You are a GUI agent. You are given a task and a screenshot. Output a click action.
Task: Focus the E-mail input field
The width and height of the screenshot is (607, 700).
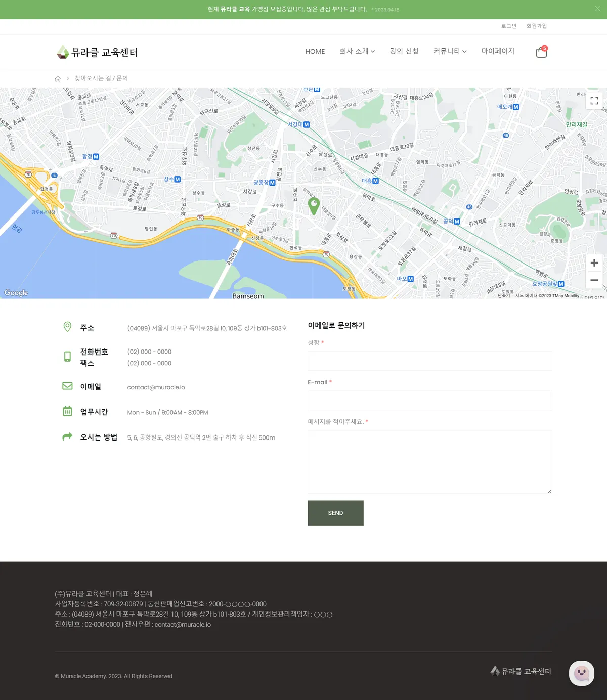[x=429, y=400]
